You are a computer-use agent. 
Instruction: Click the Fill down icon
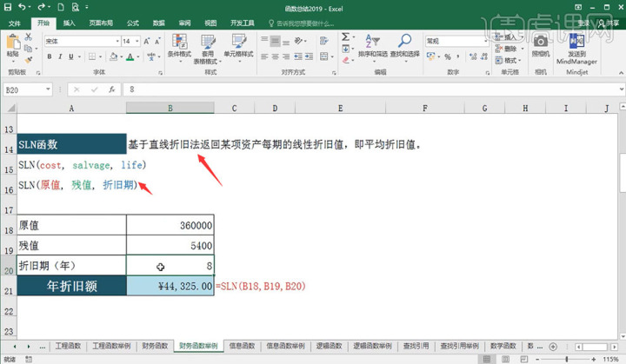click(x=345, y=49)
